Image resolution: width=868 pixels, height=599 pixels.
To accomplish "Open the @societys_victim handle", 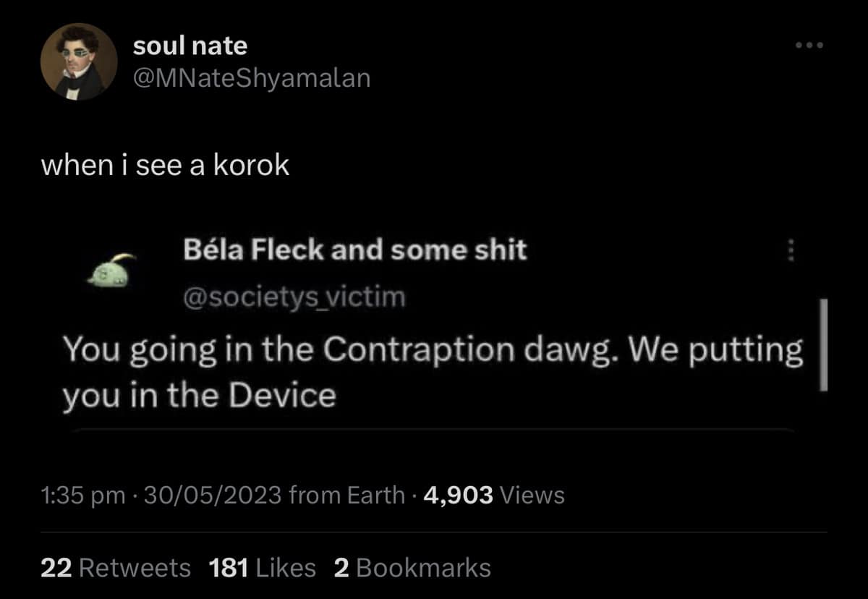I will click(294, 297).
